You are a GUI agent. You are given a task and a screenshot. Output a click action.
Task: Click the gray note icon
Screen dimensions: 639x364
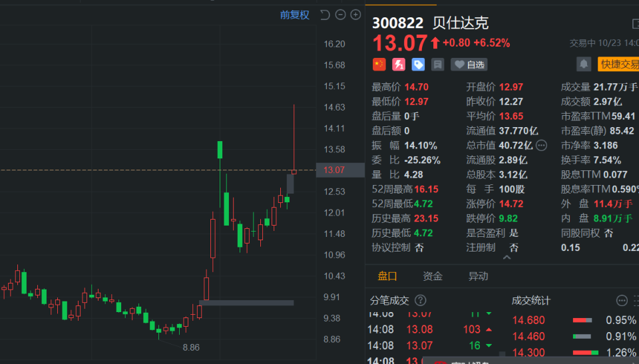438,65
